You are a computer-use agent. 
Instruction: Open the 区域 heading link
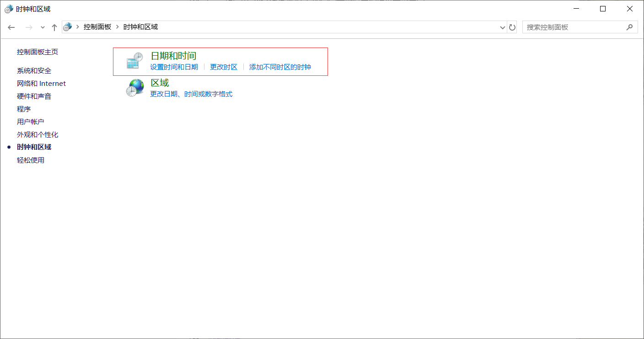160,83
